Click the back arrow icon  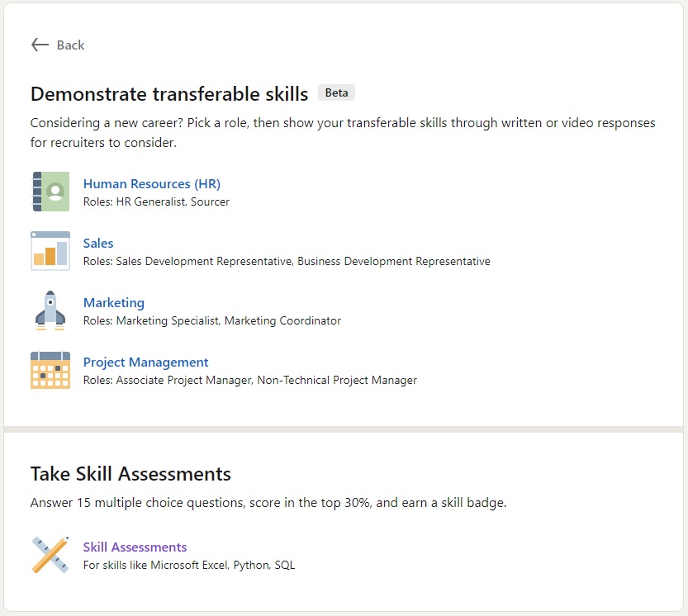pyautogui.click(x=40, y=45)
